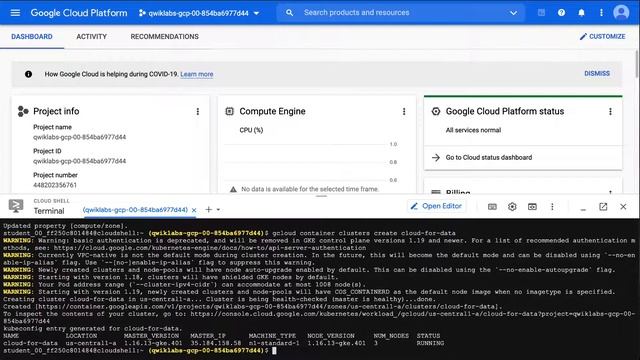Close the Cloud Shell panel

[x=623, y=207]
